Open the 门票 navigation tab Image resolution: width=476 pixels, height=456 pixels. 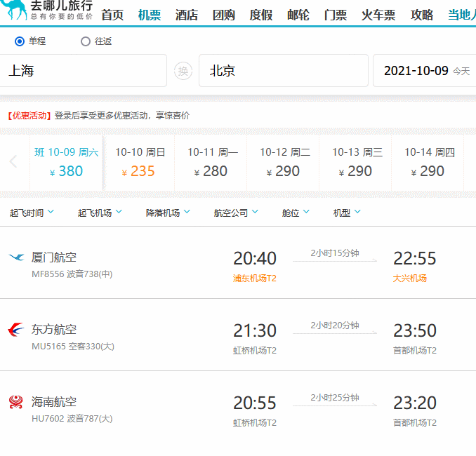pos(336,15)
